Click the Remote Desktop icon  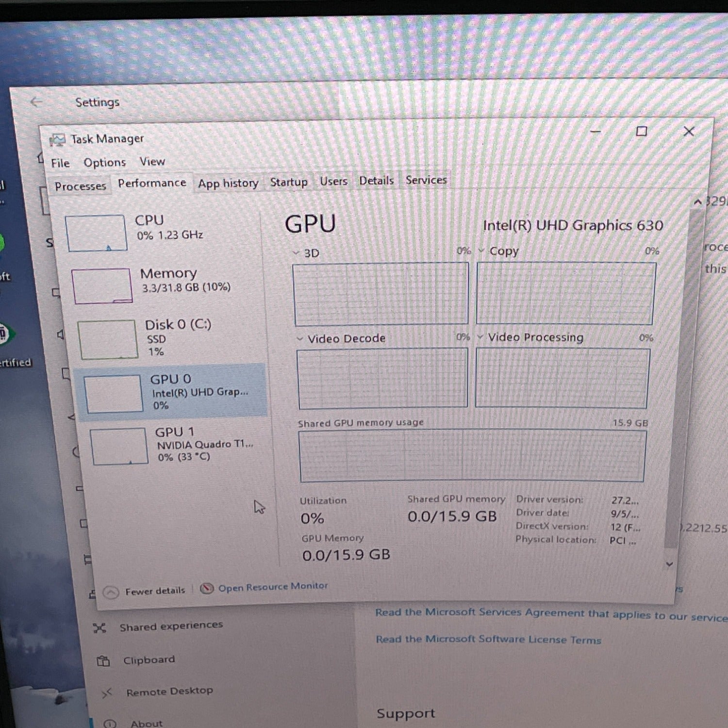107,693
